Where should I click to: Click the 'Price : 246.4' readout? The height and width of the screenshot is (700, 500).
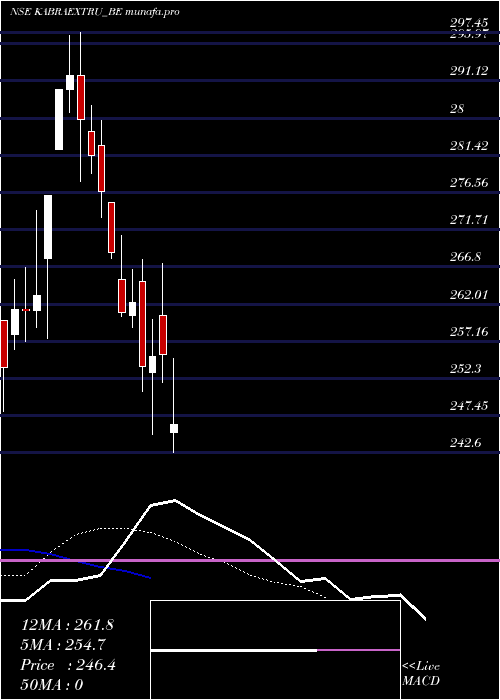[x=68, y=665]
